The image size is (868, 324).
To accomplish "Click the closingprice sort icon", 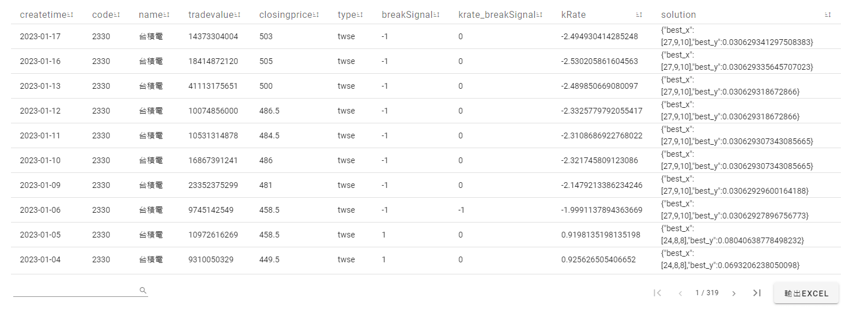I will 316,15.
